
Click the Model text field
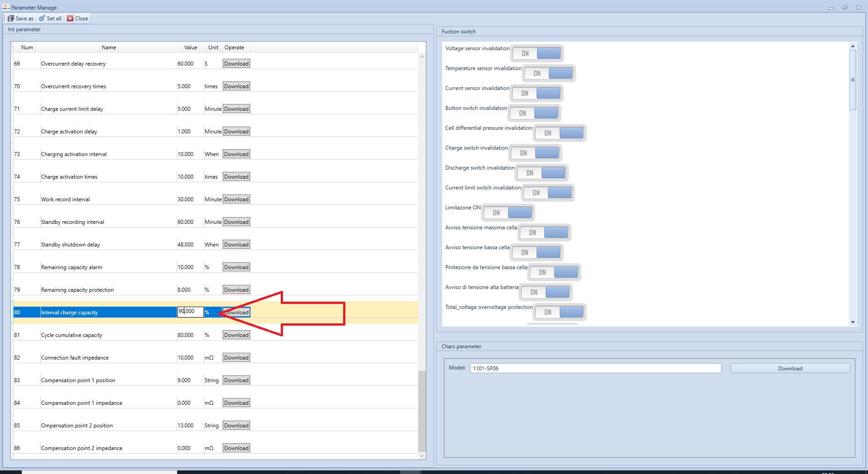[595, 368]
